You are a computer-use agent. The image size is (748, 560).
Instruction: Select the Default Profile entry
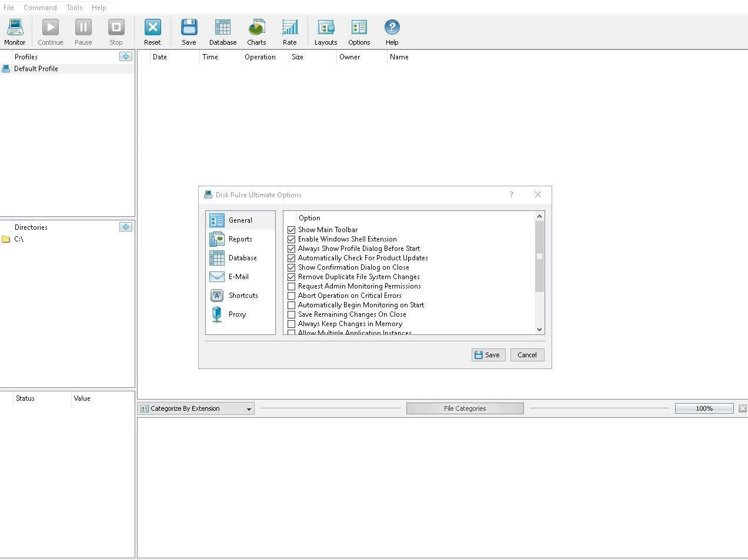67,69
